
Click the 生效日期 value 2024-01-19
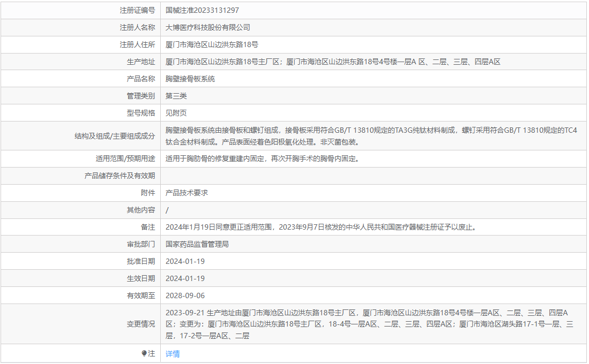(185, 278)
